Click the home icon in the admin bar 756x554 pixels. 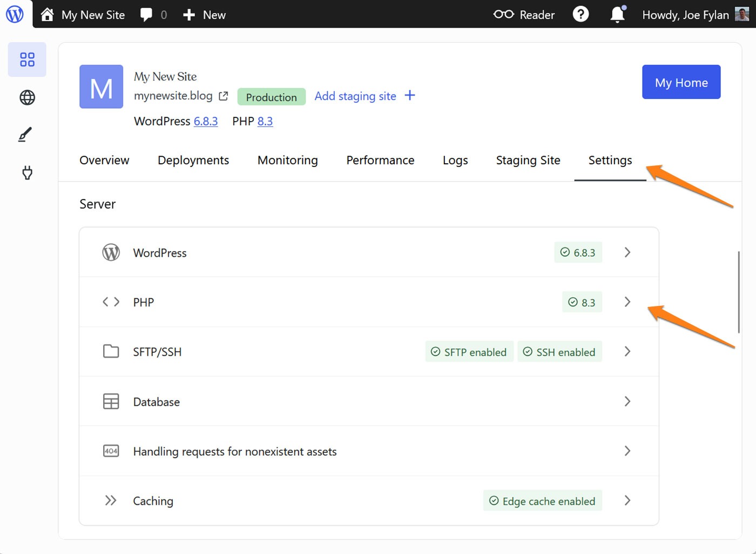47,15
